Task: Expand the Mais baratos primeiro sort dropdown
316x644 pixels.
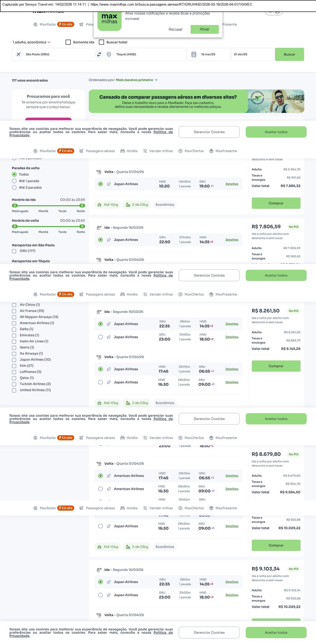Action: coord(136,80)
